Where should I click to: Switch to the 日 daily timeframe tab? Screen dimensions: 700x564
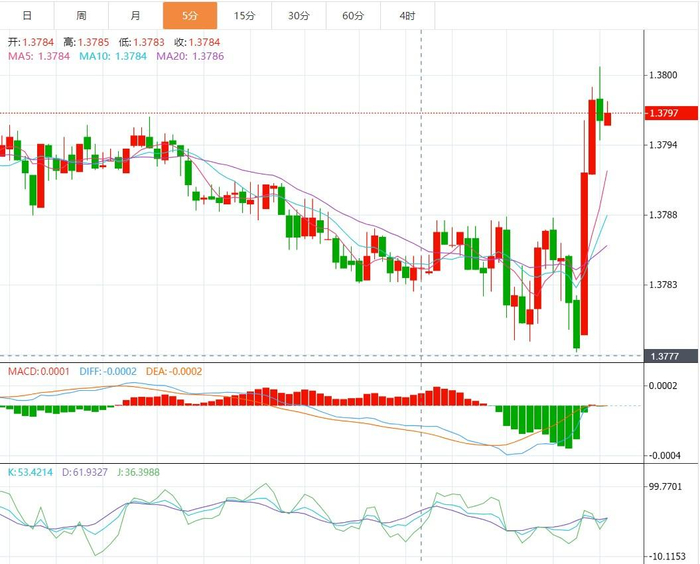(x=27, y=16)
